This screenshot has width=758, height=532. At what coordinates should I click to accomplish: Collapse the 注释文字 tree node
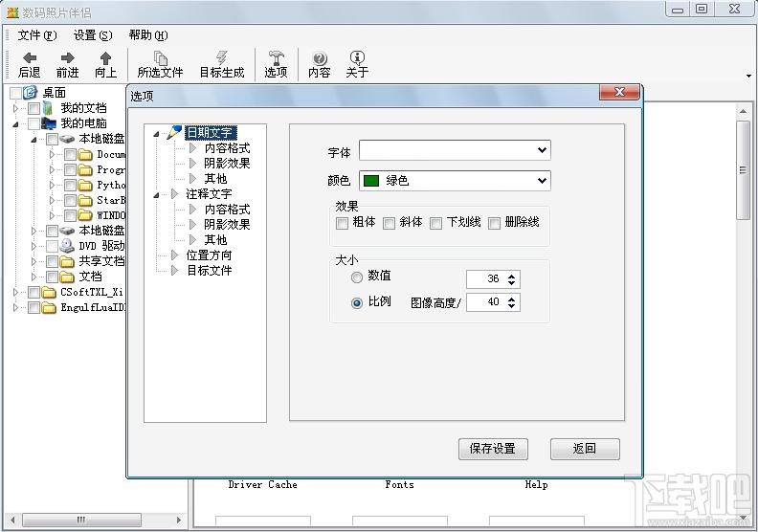(156, 195)
